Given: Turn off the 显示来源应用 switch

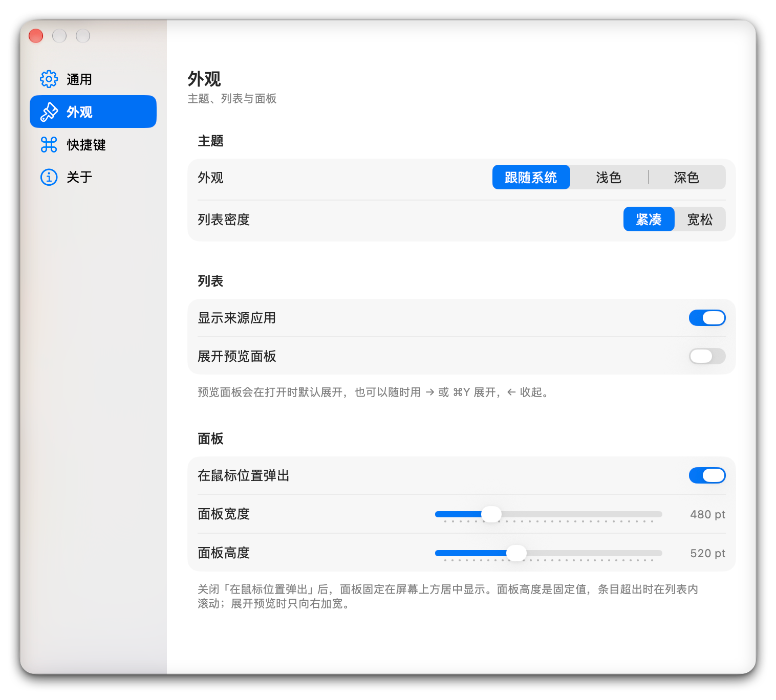Looking at the screenshot, I should (707, 318).
